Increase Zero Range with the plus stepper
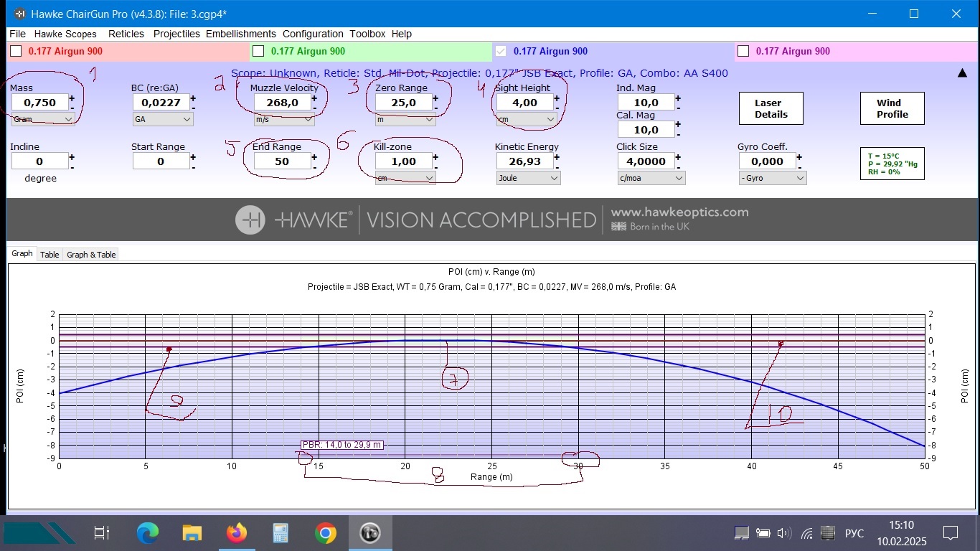Viewport: 980px width, 551px height. coord(435,98)
